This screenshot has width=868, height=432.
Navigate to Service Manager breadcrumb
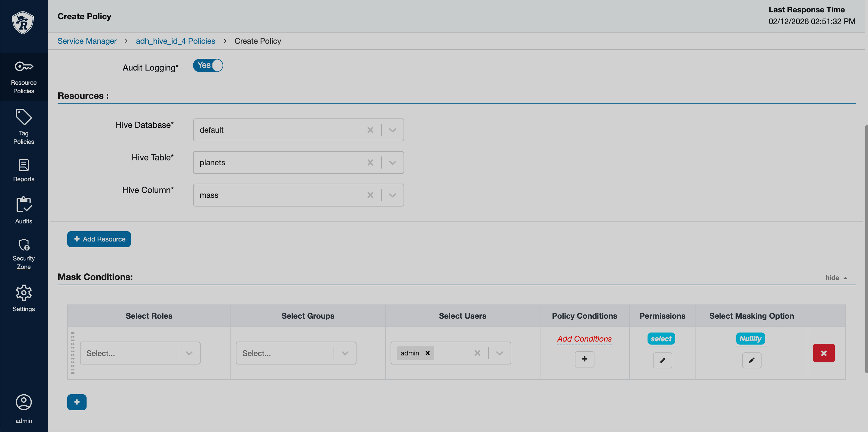[87, 41]
